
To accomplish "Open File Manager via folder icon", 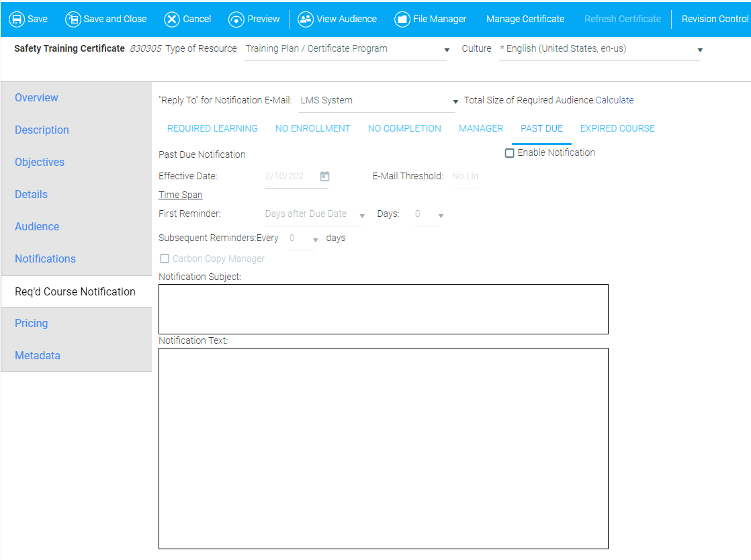I will [x=402, y=19].
